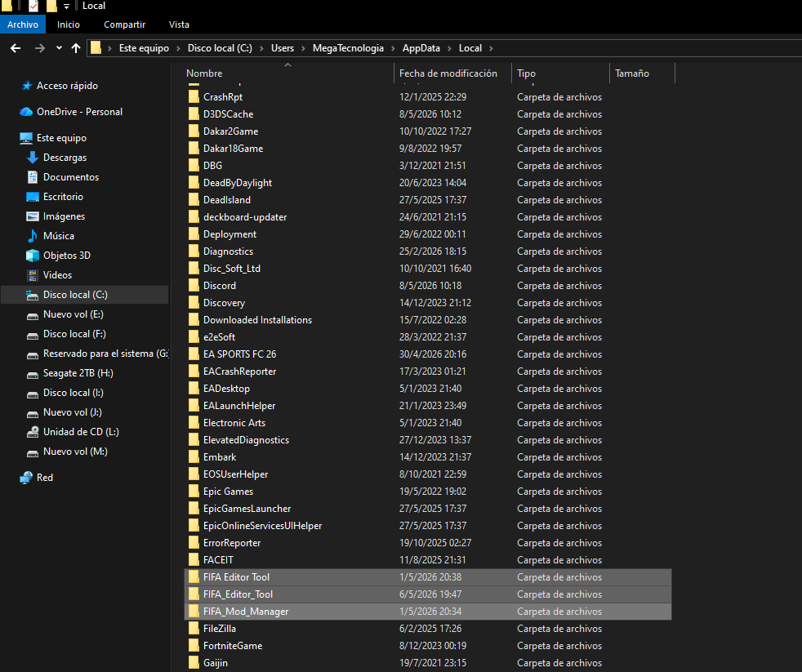Select the FIFA_Editor_Tool folder icon
Viewport: 802px width, 672px height.
194,594
